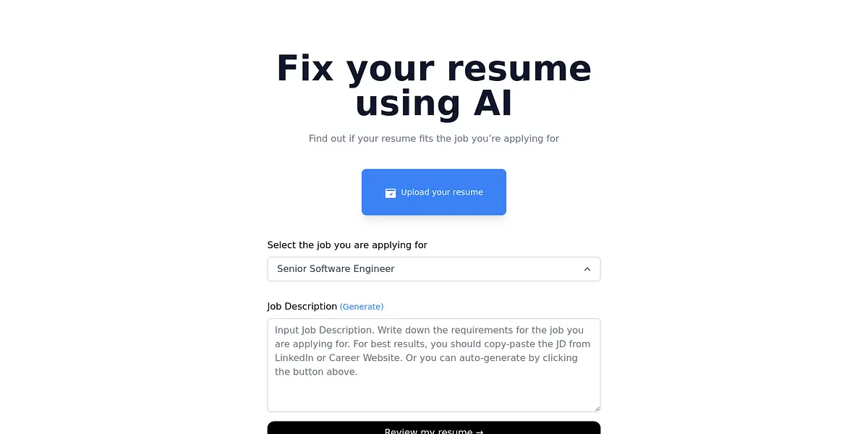The width and height of the screenshot is (868, 434).
Task: Click the "Select the job you are applying for" label
Action: [347, 245]
